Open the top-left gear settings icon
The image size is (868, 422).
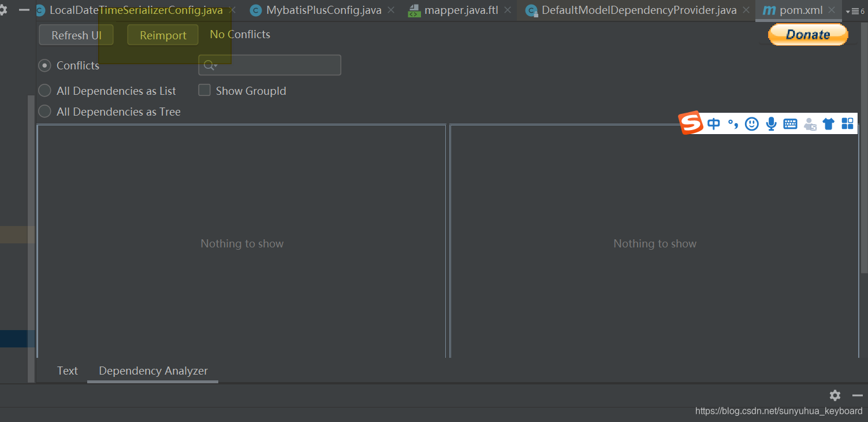[x=3, y=10]
